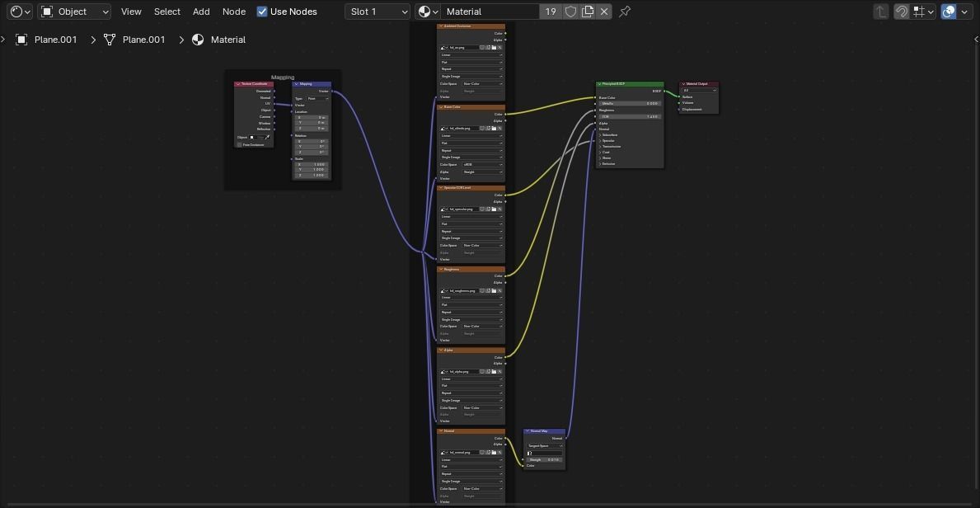Open image folder icon in Ambient Occlusion node
The width and height of the screenshot is (980, 508).
point(494,48)
